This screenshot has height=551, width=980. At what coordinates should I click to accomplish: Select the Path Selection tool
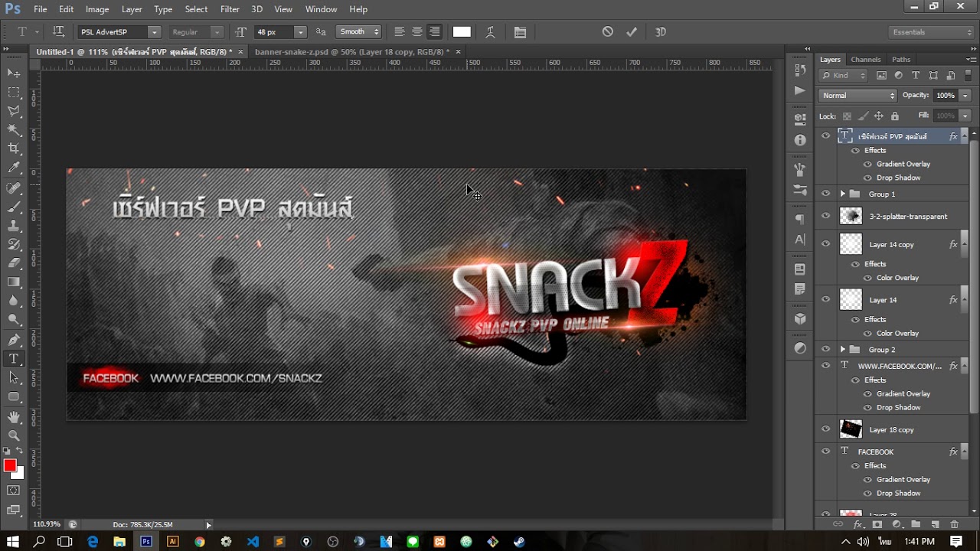pyautogui.click(x=14, y=377)
